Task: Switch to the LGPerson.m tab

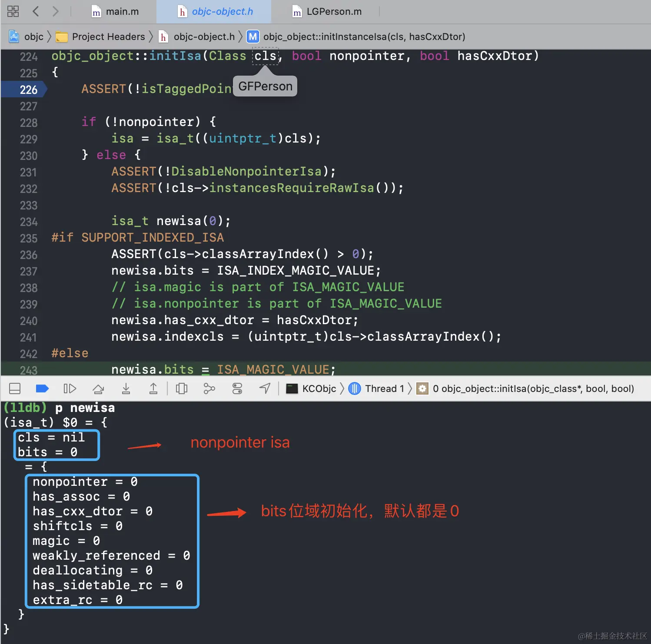Action: pos(327,12)
